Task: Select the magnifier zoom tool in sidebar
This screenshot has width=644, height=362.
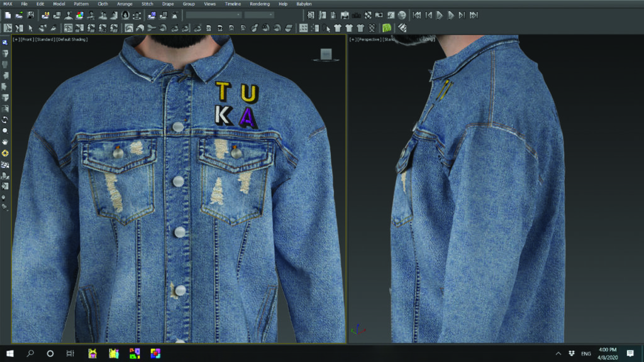Action: (x=5, y=131)
